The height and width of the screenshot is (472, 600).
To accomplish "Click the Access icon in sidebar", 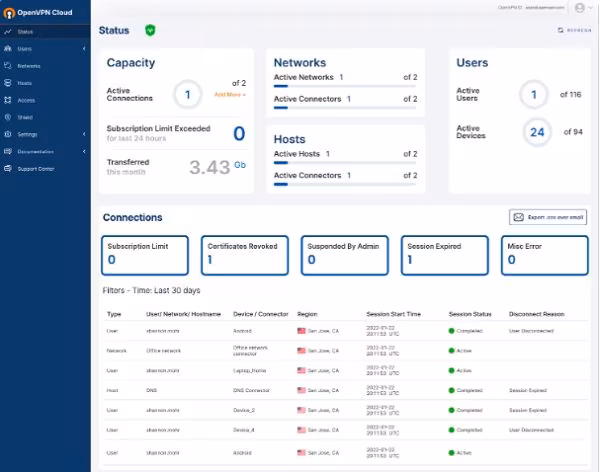I will pyautogui.click(x=8, y=100).
